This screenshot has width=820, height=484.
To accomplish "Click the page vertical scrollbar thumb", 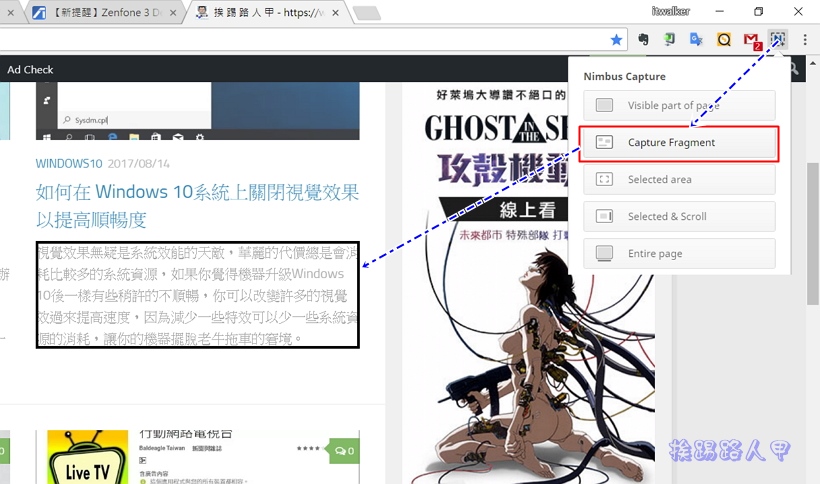I will pyautogui.click(x=812, y=233).
